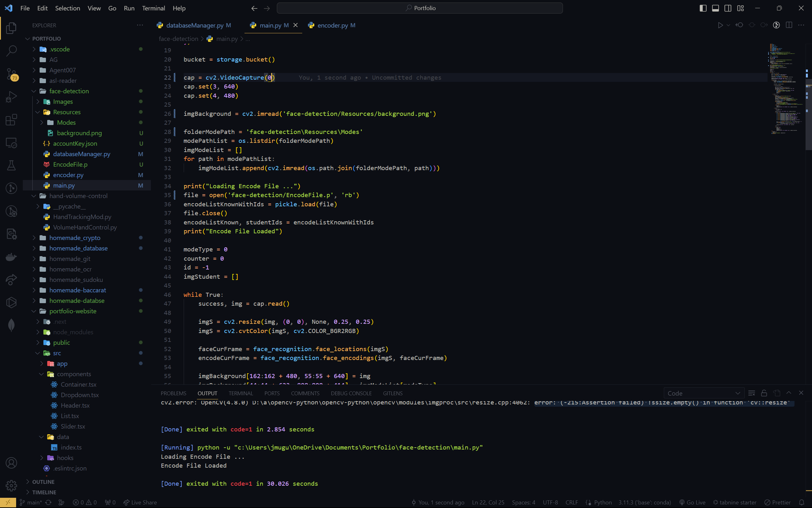
Task: Clear the output panel
Action: [x=752, y=393]
